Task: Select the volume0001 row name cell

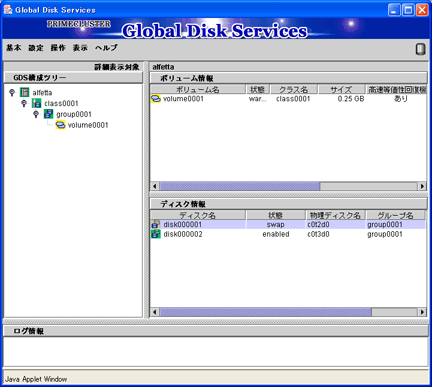Action: click(x=183, y=99)
